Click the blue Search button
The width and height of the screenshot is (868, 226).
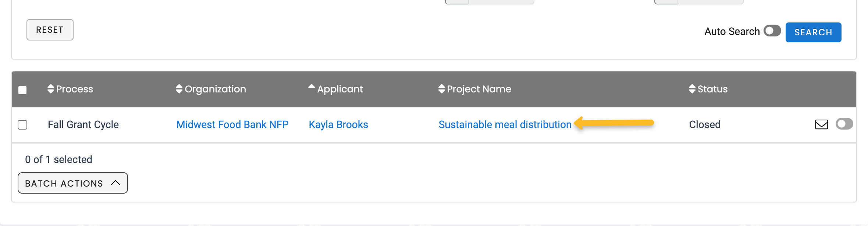(813, 32)
